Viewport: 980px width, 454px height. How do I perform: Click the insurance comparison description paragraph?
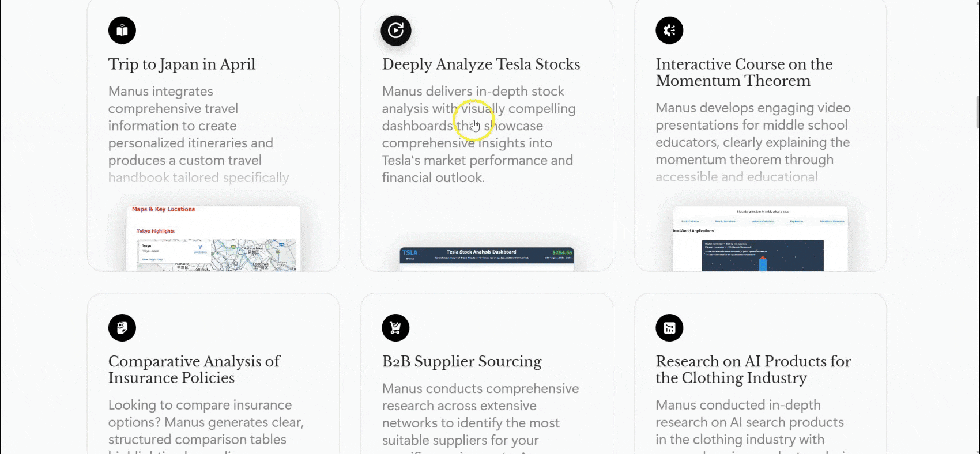coord(206,425)
